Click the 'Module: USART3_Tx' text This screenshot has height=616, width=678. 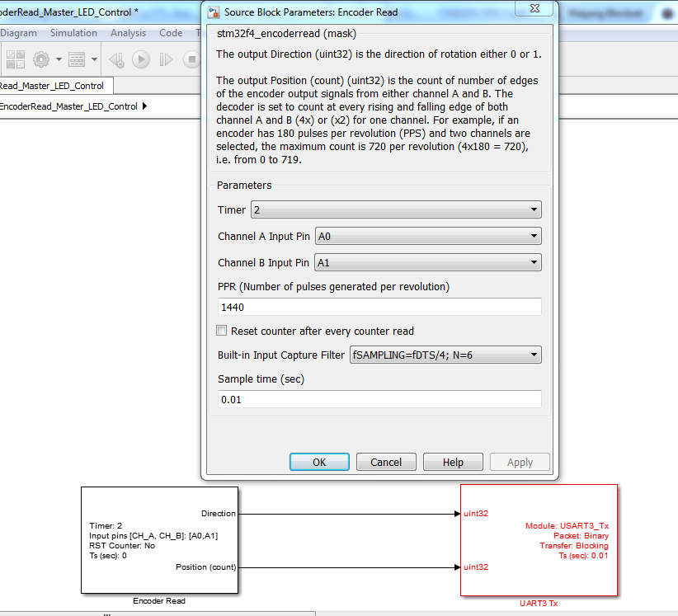pyautogui.click(x=567, y=525)
